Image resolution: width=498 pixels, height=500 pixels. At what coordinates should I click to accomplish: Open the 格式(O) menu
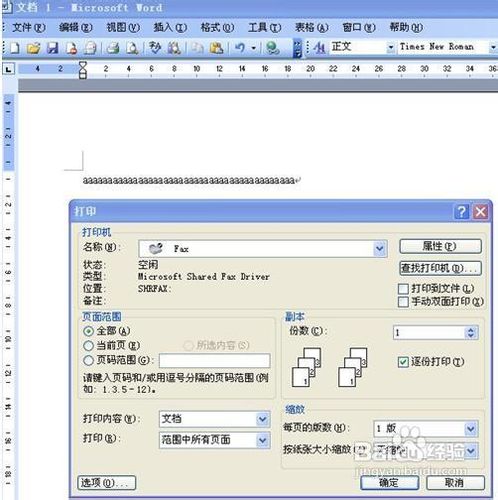pos(217,27)
